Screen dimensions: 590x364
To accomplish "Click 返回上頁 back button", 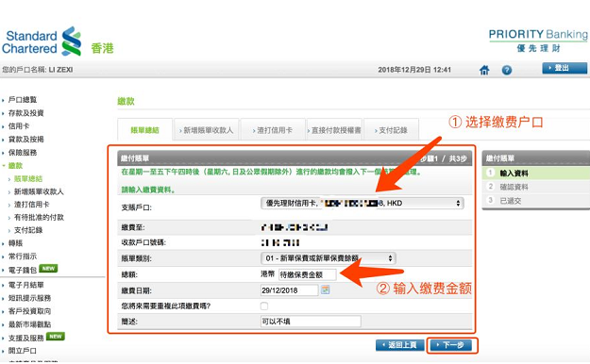I will 400,345.
